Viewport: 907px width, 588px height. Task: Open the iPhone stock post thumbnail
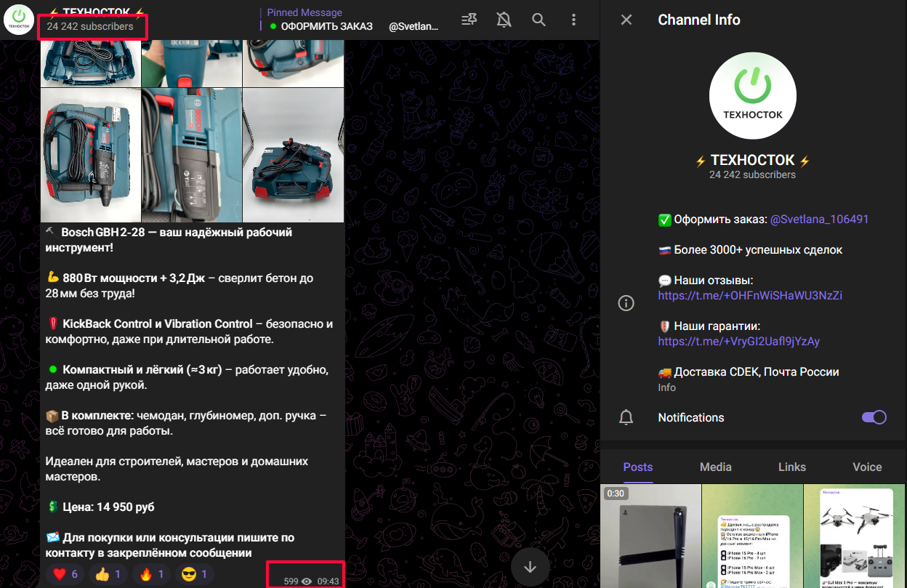pyautogui.click(x=752, y=536)
